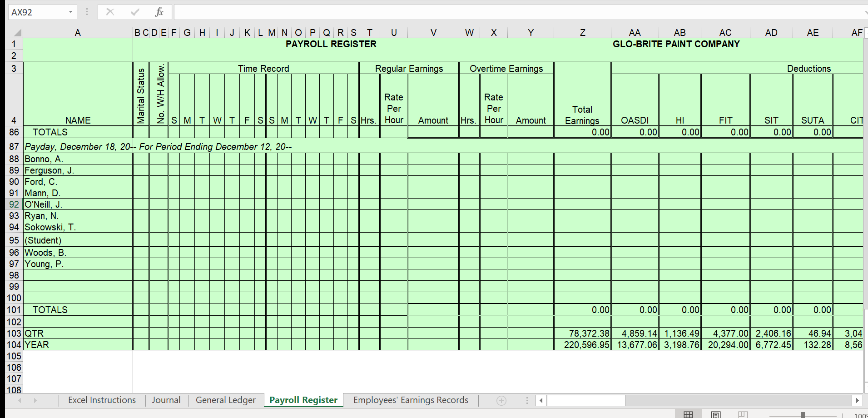Click the Payday, December 18 period label

point(158,147)
